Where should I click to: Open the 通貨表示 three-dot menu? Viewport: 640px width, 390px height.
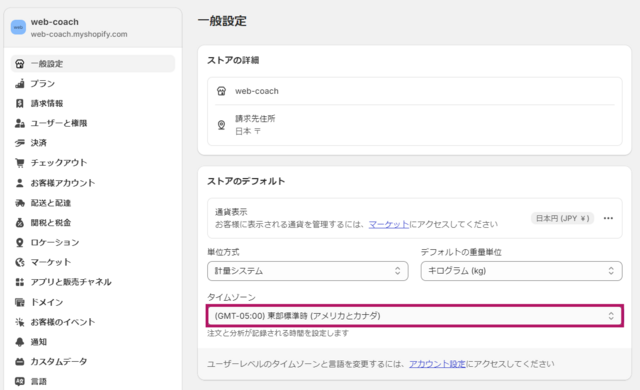pos(608,218)
